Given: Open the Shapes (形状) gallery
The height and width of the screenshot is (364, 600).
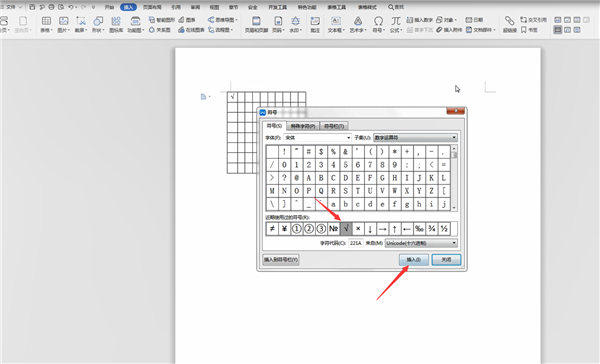Looking at the screenshot, I should (98, 24).
